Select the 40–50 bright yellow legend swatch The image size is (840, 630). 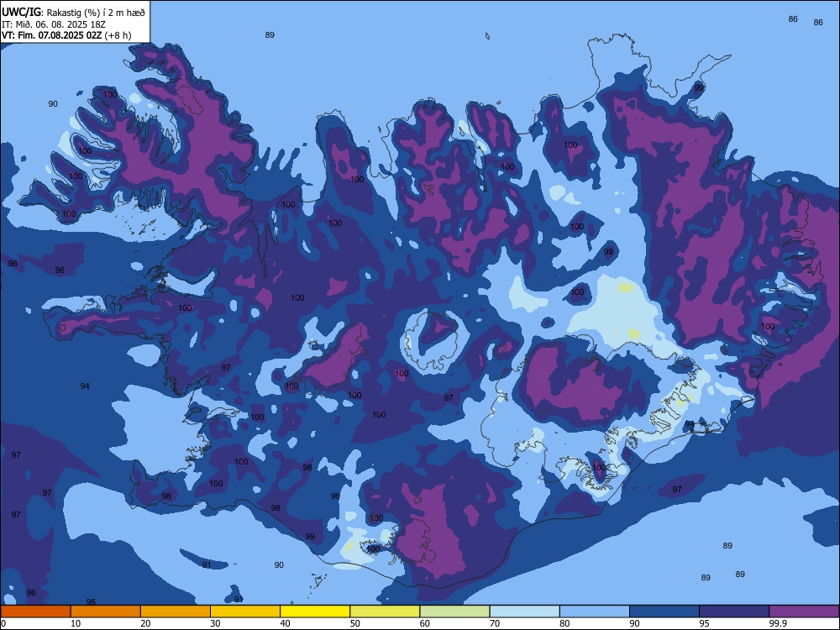pyautogui.click(x=315, y=612)
